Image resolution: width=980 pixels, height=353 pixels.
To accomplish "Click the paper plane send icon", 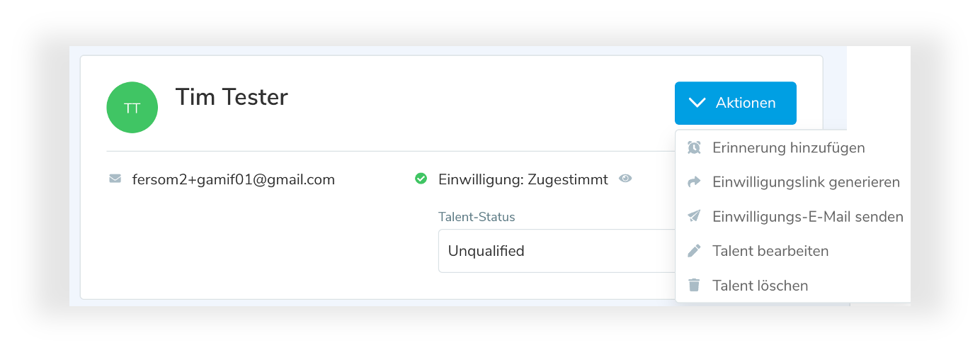I will pyautogui.click(x=694, y=216).
